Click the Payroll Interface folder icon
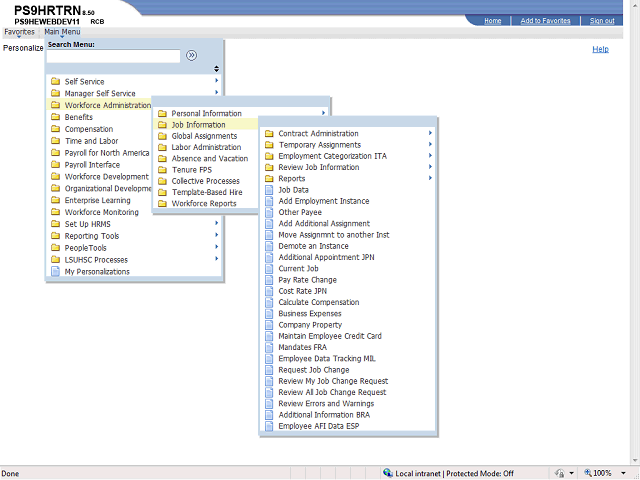The width and height of the screenshot is (640, 480). tap(56, 164)
